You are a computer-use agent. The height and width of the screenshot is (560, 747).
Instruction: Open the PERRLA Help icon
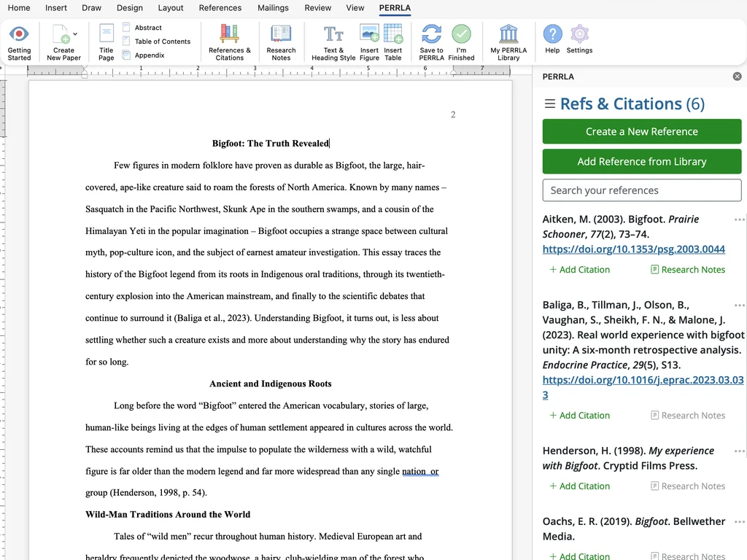coord(553,34)
